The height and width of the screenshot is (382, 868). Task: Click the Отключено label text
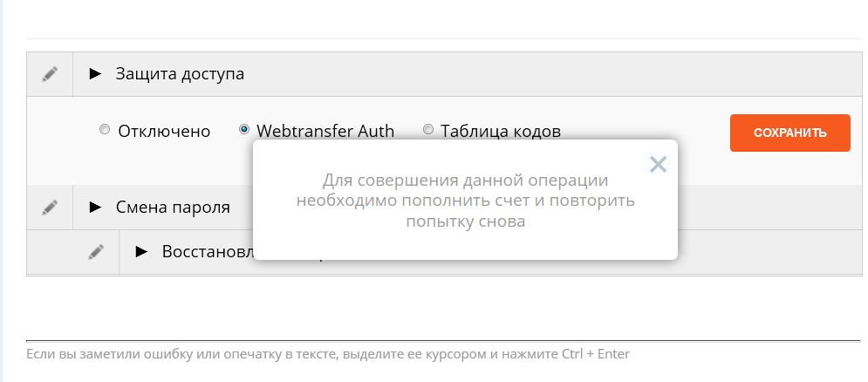click(164, 132)
